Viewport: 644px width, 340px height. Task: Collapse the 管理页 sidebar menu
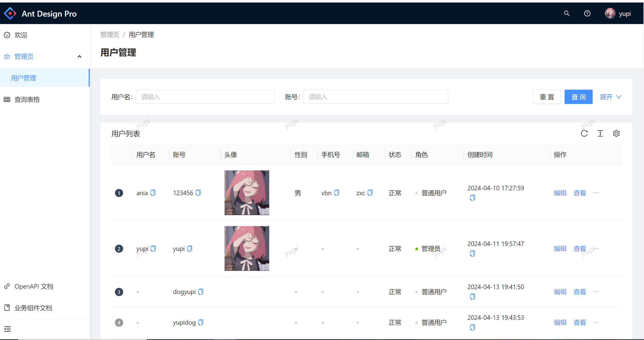80,57
